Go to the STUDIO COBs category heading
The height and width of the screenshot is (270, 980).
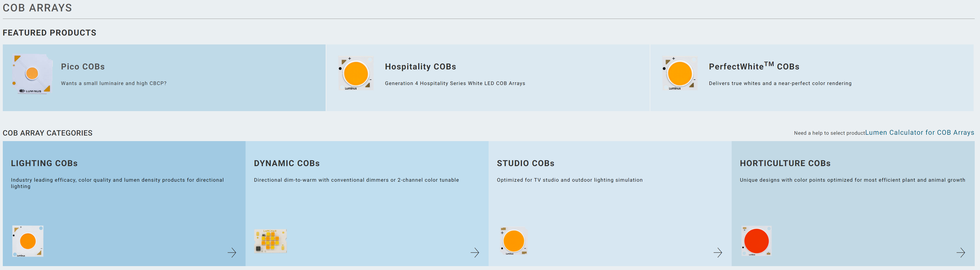click(525, 163)
